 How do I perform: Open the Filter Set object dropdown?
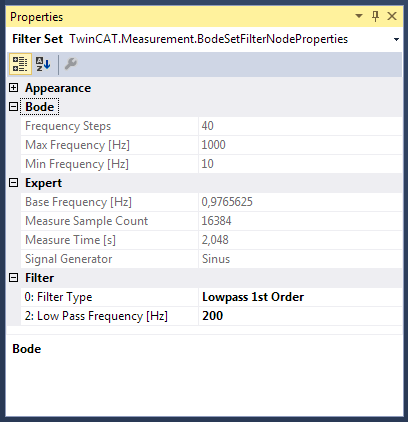click(x=396, y=39)
